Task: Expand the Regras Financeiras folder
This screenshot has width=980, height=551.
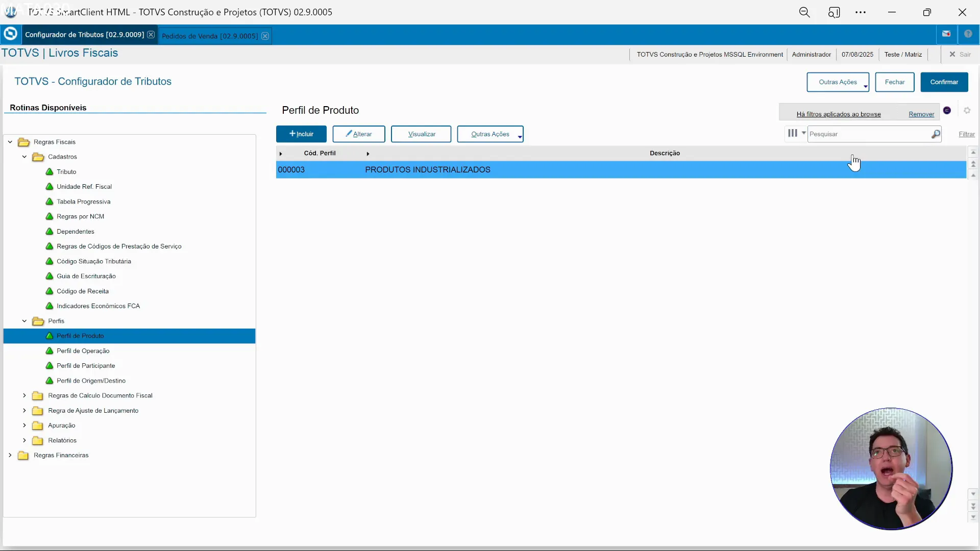Action: coord(10,456)
